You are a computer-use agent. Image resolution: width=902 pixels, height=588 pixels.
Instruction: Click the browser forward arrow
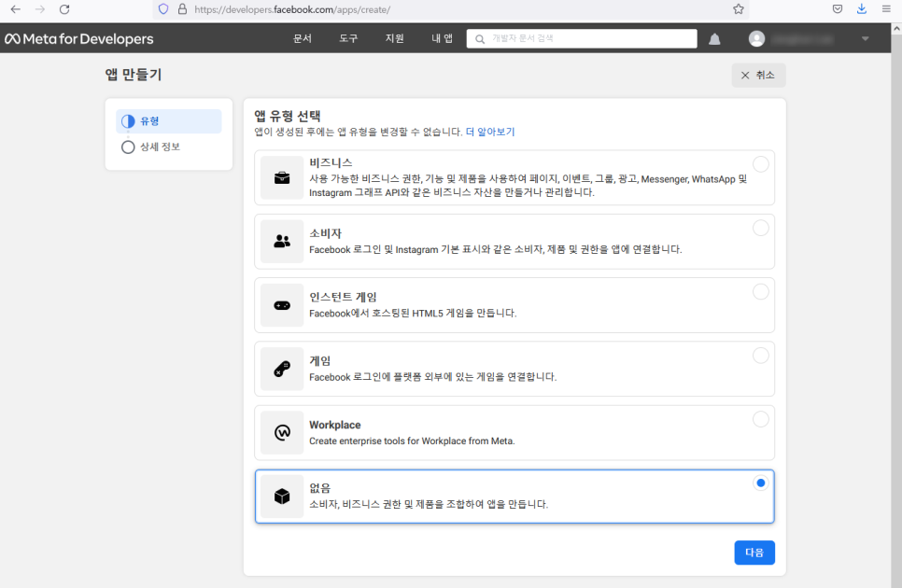[x=40, y=9]
